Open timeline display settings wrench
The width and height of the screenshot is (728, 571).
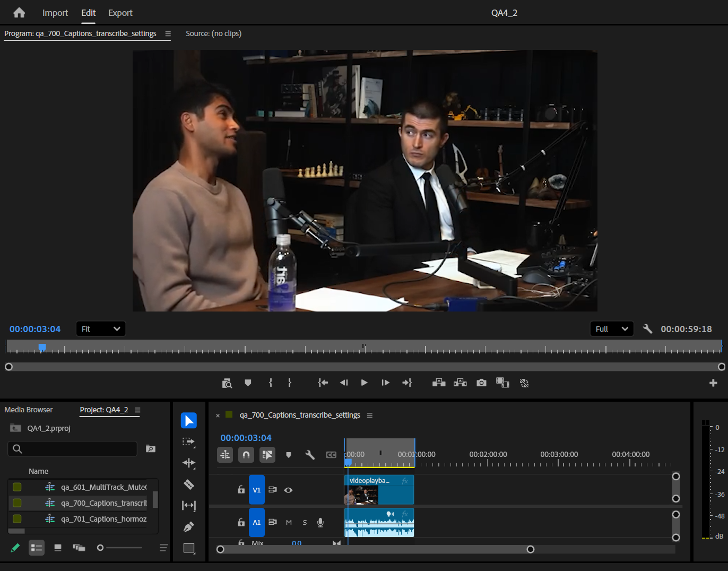pyautogui.click(x=310, y=455)
